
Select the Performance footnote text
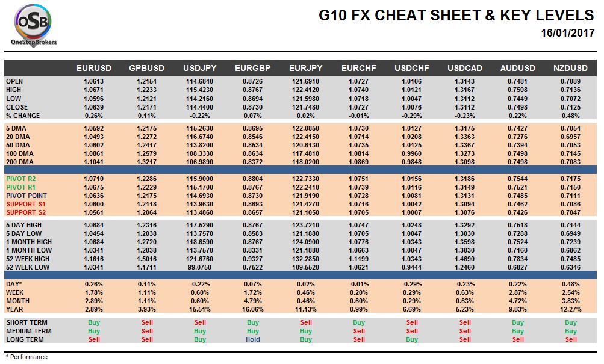26,357
